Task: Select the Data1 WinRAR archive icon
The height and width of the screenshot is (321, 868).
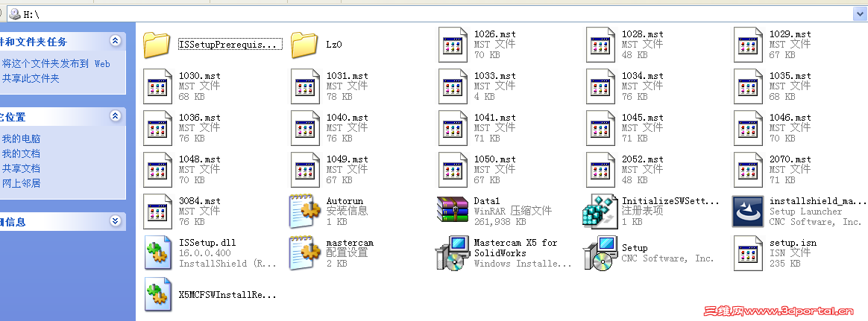Action: coord(452,210)
